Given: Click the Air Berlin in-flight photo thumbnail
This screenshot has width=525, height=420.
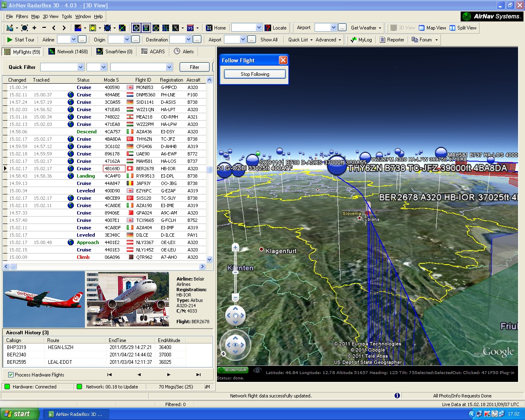Looking at the screenshot, I should (x=44, y=299).
